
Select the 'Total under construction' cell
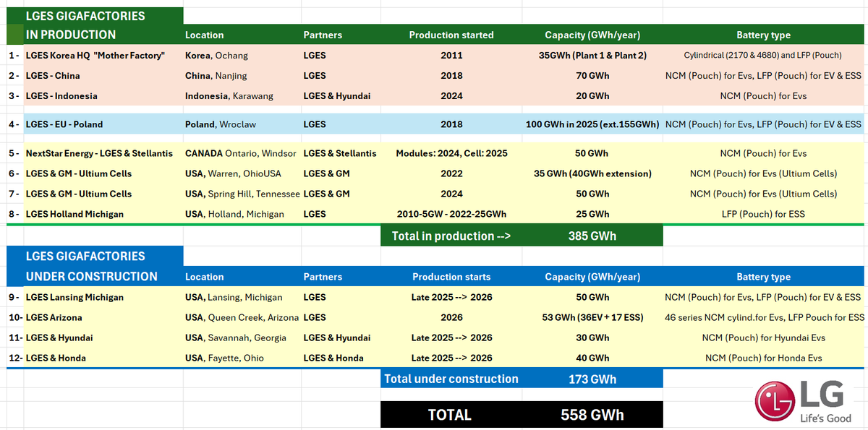tap(451, 379)
